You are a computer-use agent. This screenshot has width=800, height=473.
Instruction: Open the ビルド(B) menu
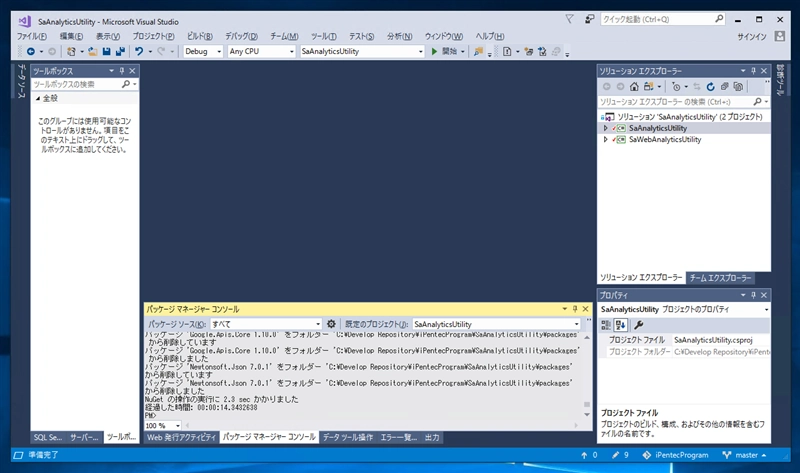199,36
